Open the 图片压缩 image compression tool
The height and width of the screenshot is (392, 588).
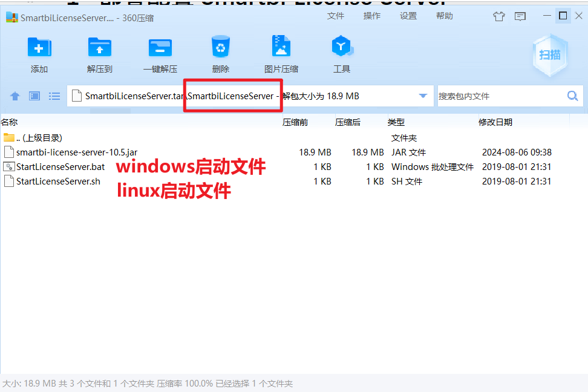(281, 47)
